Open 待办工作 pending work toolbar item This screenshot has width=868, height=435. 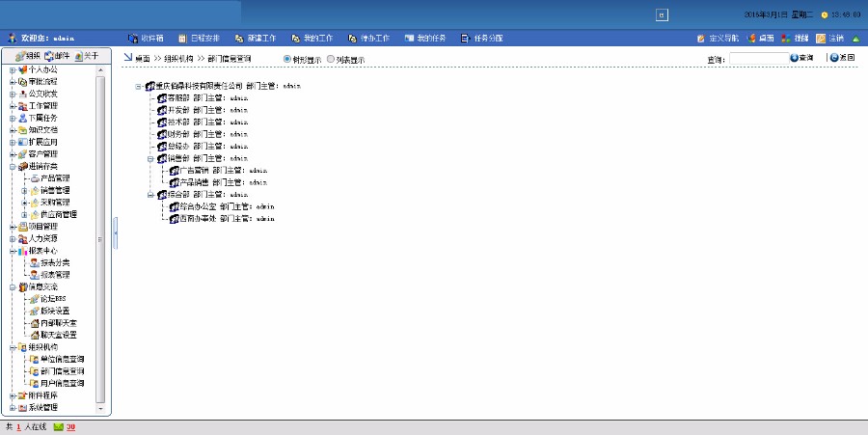click(368, 39)
